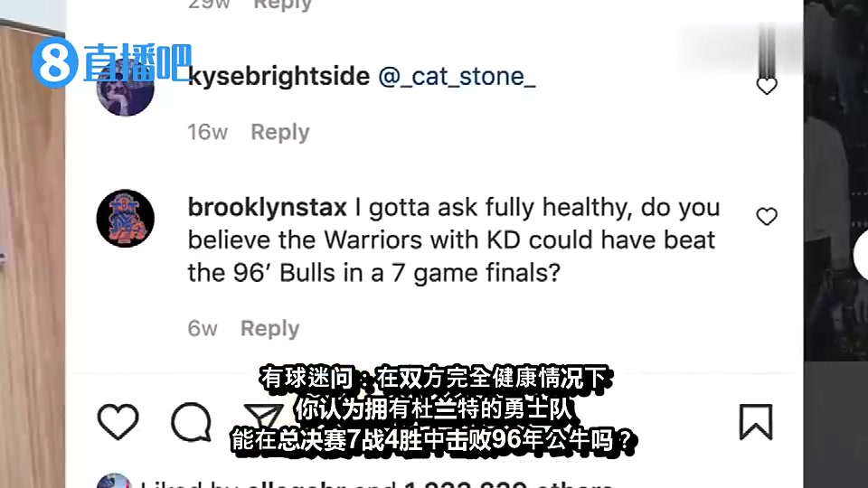Viewport: 868px width, 488px height.
Task: Tap the small avatar next to Liked by
Action: (114, 481)
